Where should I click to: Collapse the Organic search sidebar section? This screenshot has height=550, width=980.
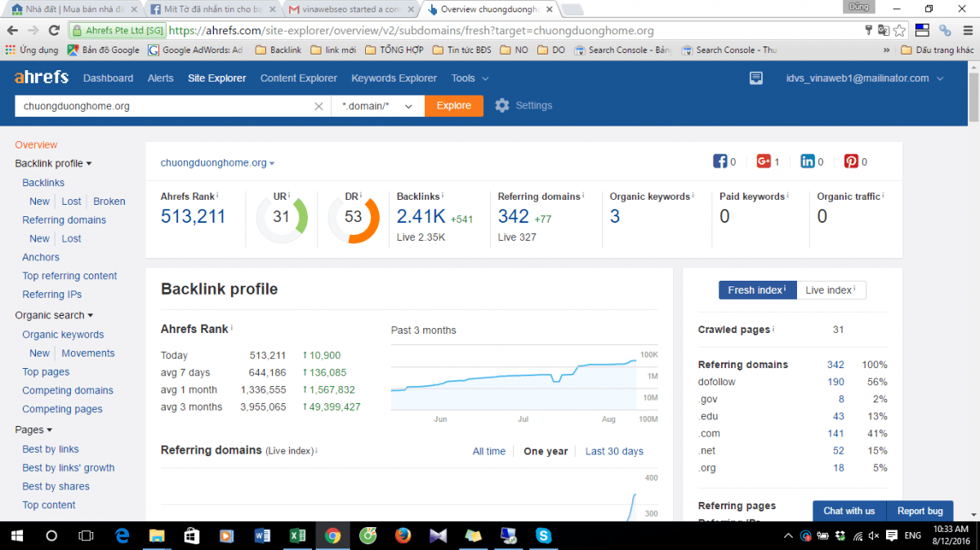click(54, 315)
